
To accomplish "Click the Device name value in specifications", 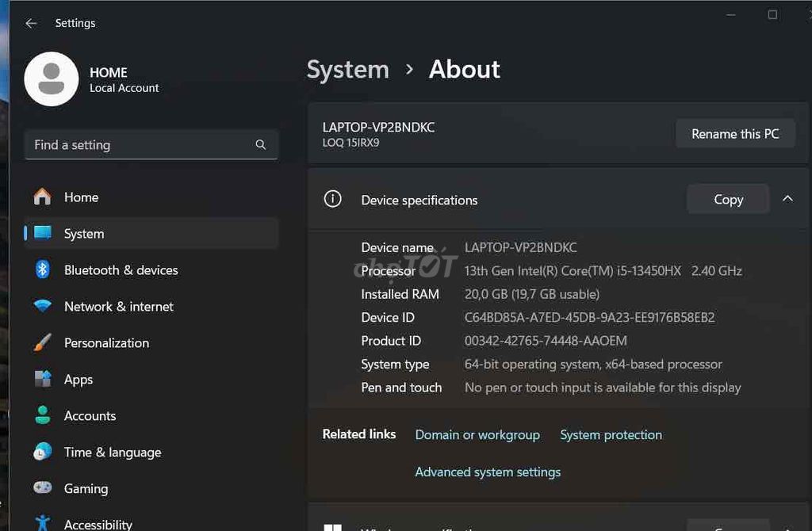I will (x=520, y=247).
